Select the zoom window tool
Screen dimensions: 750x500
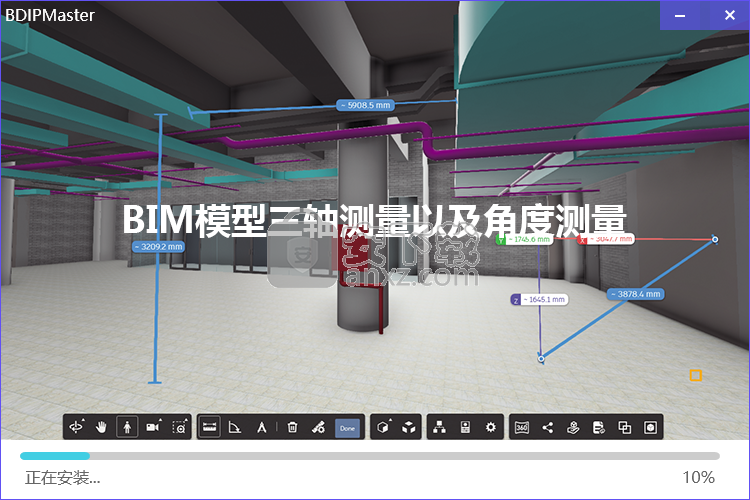[x=179, y=427]
